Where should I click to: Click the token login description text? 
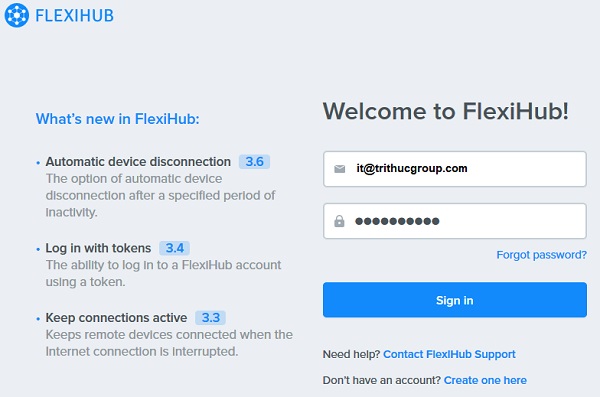163,273
